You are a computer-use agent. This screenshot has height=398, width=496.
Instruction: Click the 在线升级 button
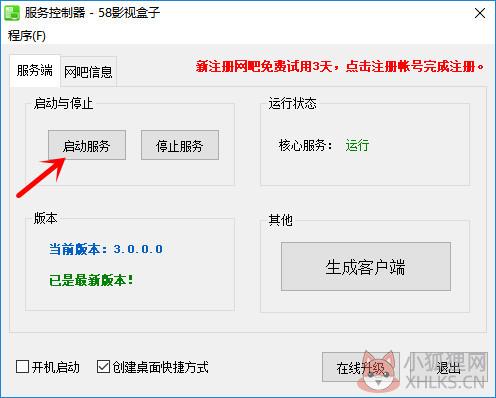click(x=361, y=367)
